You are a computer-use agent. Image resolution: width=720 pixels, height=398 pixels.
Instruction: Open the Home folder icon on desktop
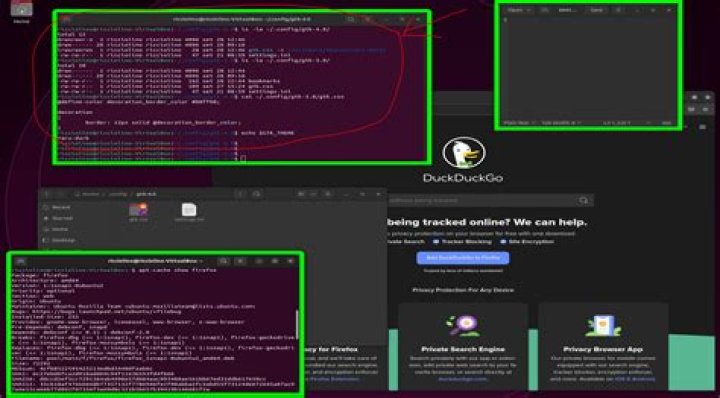click(x=21, y=9)
